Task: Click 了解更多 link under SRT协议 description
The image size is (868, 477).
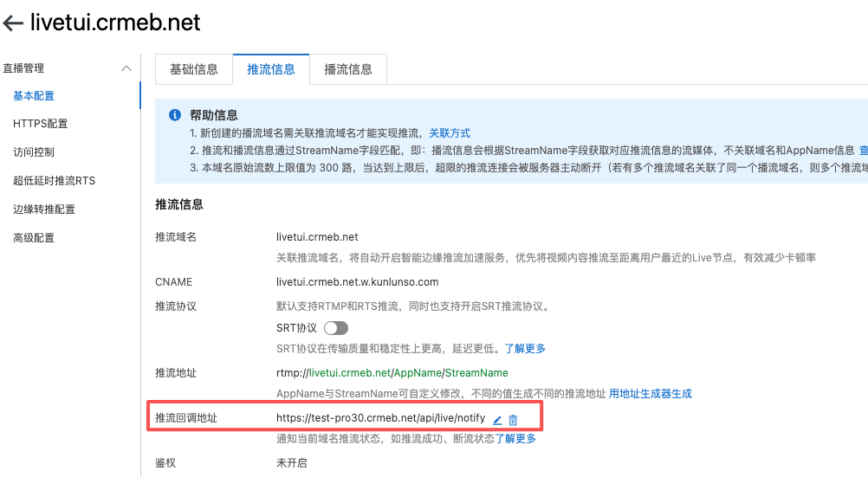Action: [x=525, y=348]
